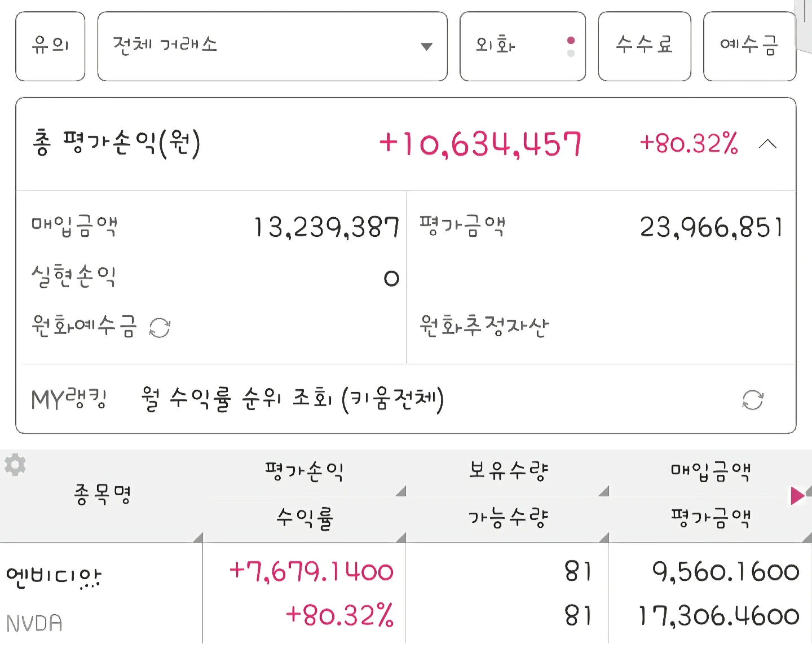Sort by the 가능수량 column header

tap(507, 519)
